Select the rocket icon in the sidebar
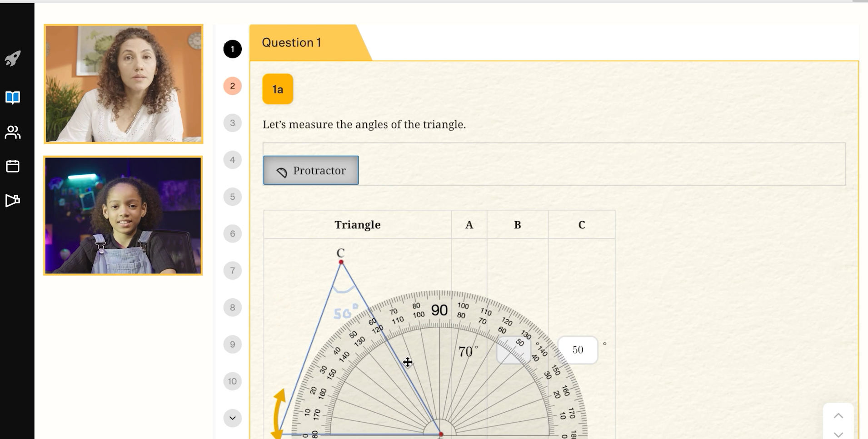The width and height of the screenshot is (868, 439). (13, 58)
